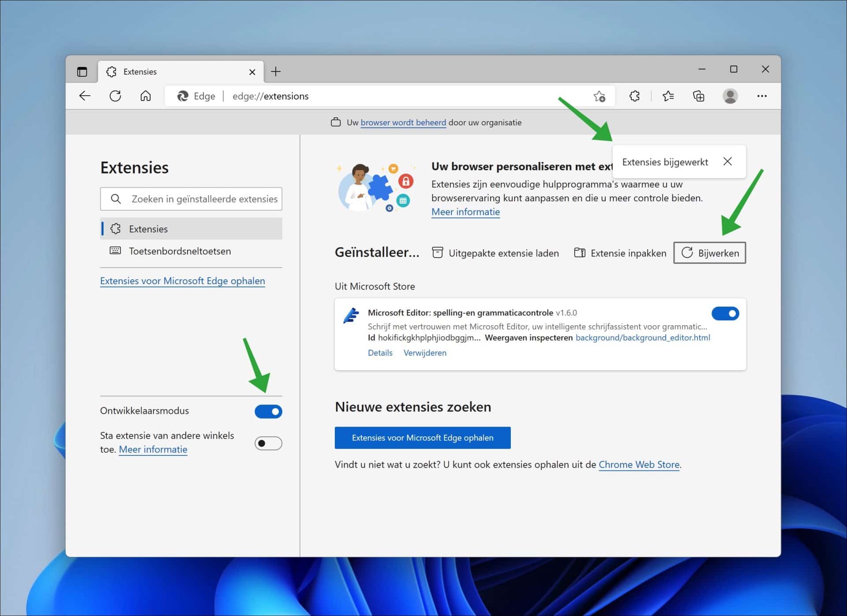847x616 pixels.
Task: Open Collections from the toolbar icon
Action: point(698,96)
